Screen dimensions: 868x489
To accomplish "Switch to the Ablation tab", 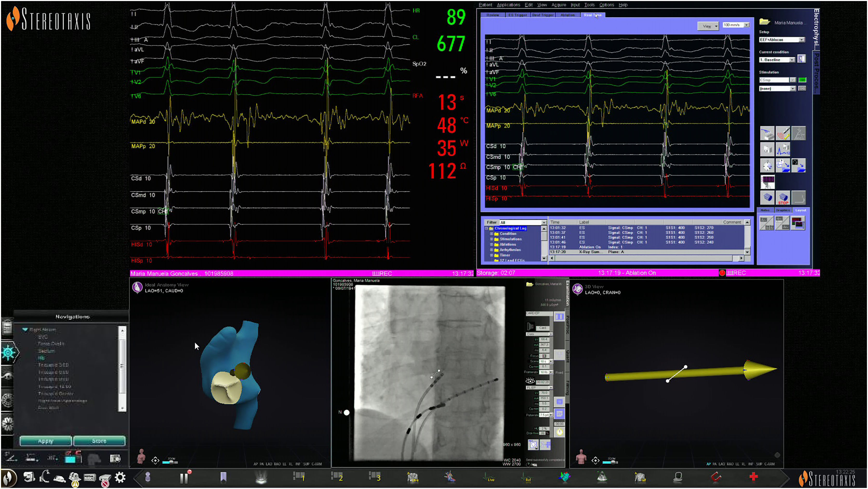I will pyautogui.click(x=567, y=15).
